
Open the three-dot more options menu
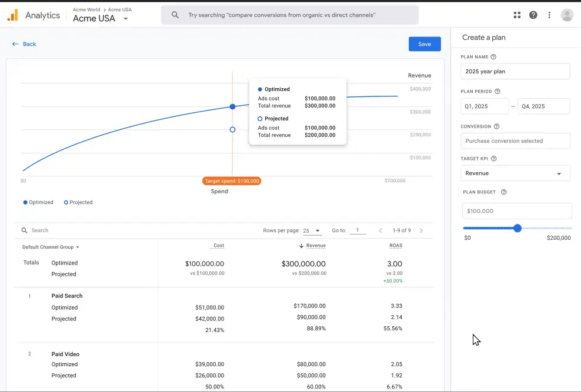(549, 15)
